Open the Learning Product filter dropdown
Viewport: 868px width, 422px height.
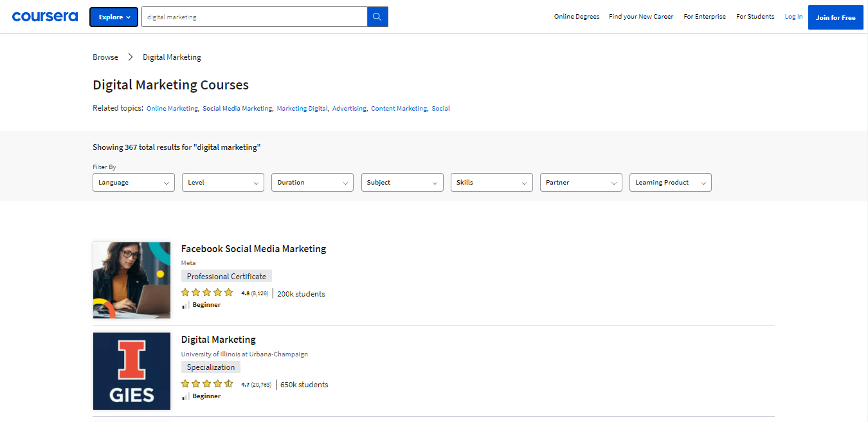[x=670, y=183]
